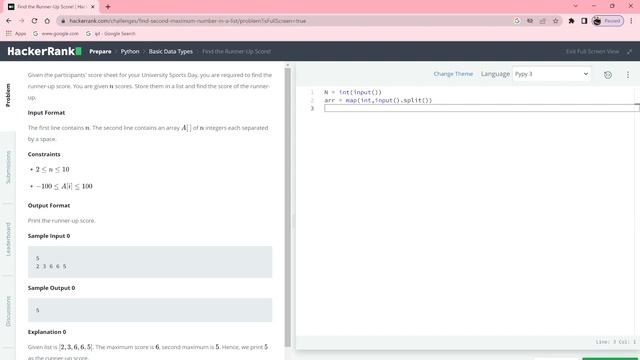The height and width of the screenshot is (360, 640).
Task: Switch to the Problem side tab
Action: click(x=8, y=95)
